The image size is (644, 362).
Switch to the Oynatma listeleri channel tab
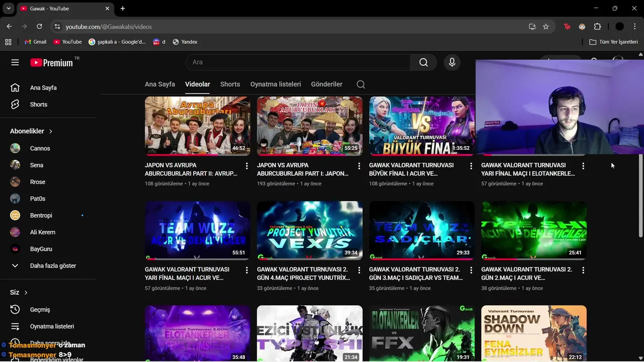click(x=276, y=84)
